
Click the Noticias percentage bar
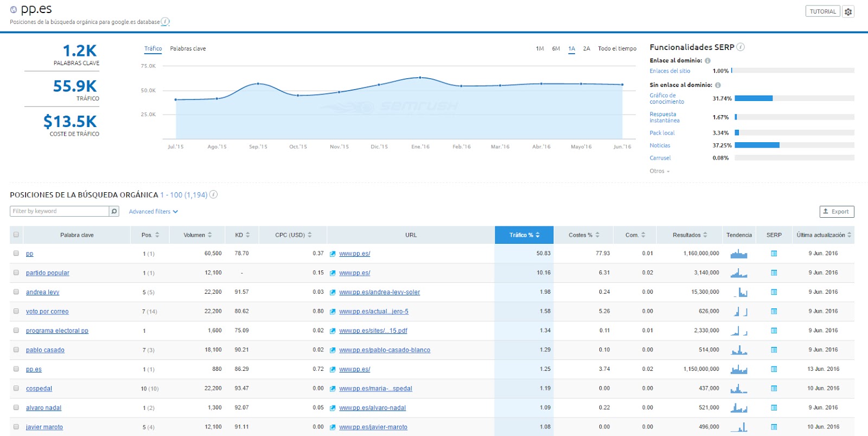[x=794, y=145]
